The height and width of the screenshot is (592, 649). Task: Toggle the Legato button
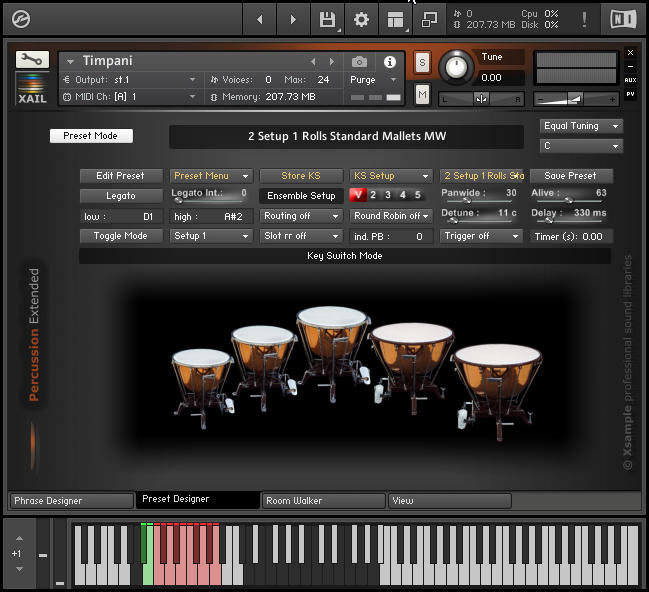[x=121, y=196]
